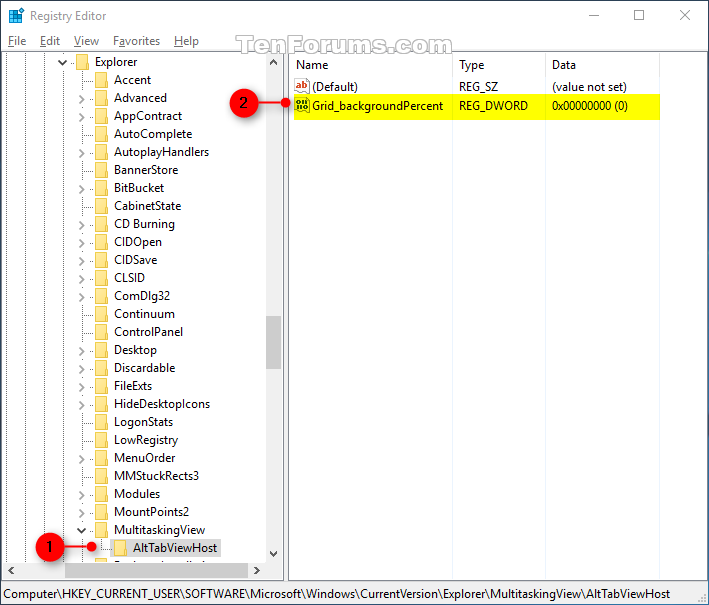Click the Desktop folder icon
Image resolution: width=709 pixels, height=605 pixels.
[102, 350]
